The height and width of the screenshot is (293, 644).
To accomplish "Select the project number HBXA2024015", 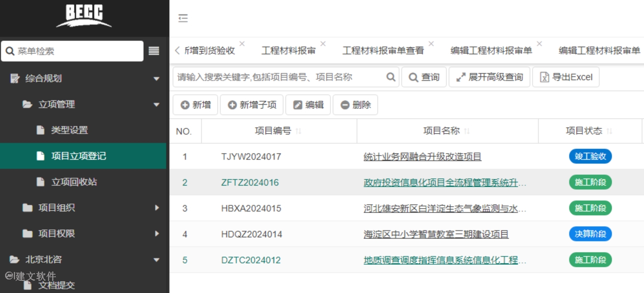I will [251, 208].
